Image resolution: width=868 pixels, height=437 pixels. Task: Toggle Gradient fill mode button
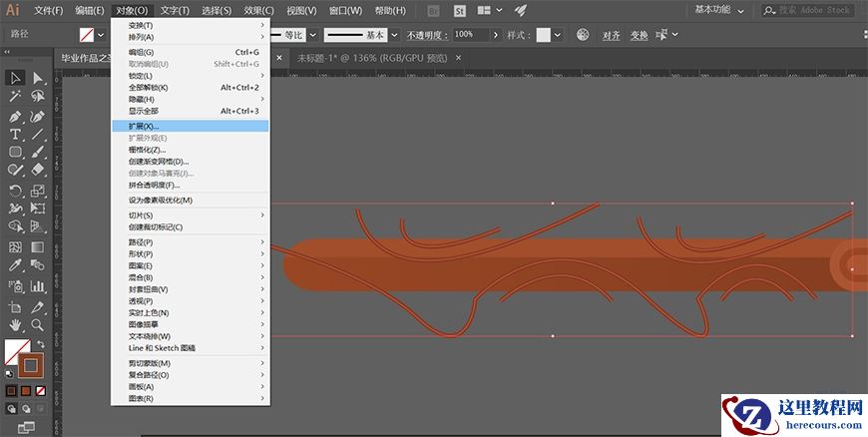26,390
